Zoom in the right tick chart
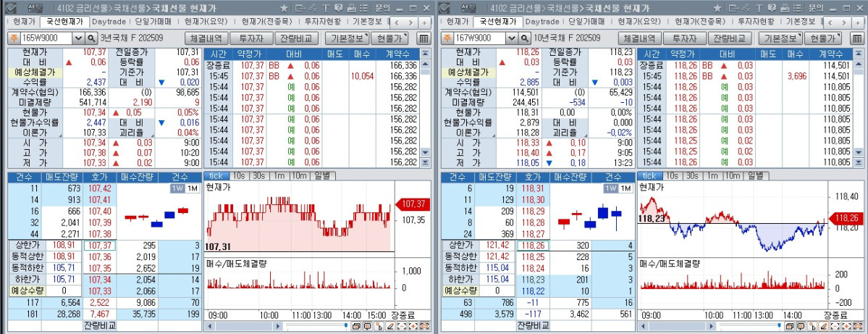The height and width of the screenshot is (334, 868). coord(846,326)
